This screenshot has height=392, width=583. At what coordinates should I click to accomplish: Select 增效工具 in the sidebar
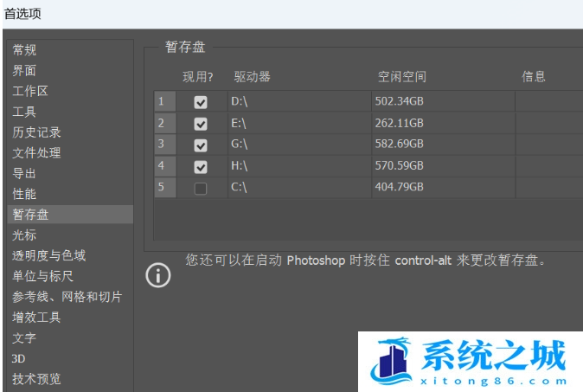pos(36,318)
